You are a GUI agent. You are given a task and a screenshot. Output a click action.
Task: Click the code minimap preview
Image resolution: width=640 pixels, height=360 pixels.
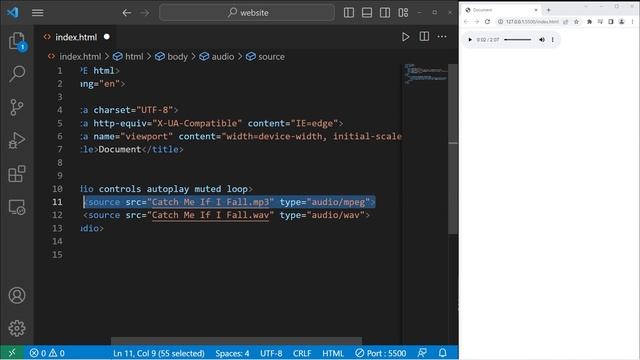tap(425, 74)
